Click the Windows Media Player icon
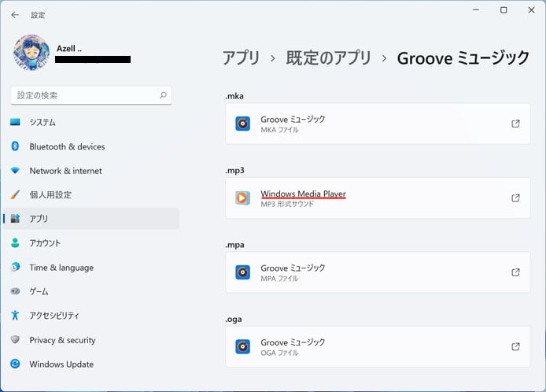 (x=242, y=198)
